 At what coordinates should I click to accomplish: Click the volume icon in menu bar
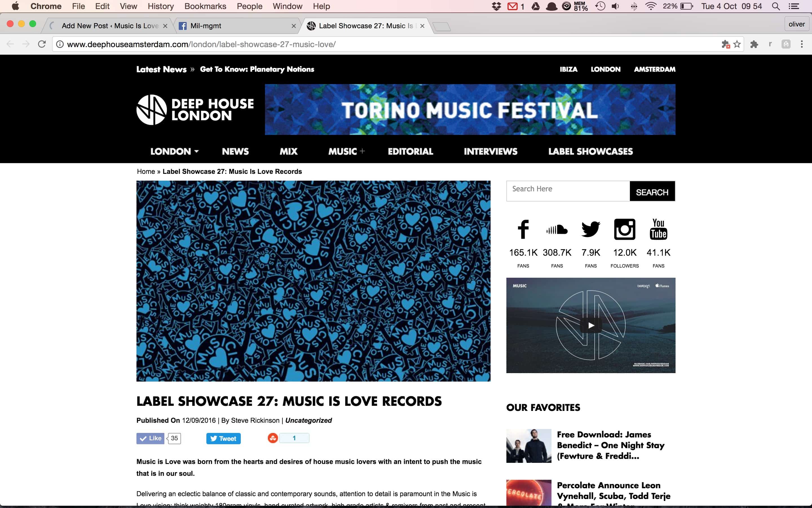coord(615,6)
